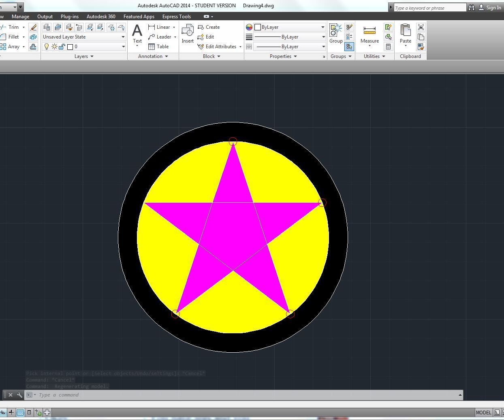Expand the Properties panel
This screenshot has height=420, width=504.
point(283,56)
